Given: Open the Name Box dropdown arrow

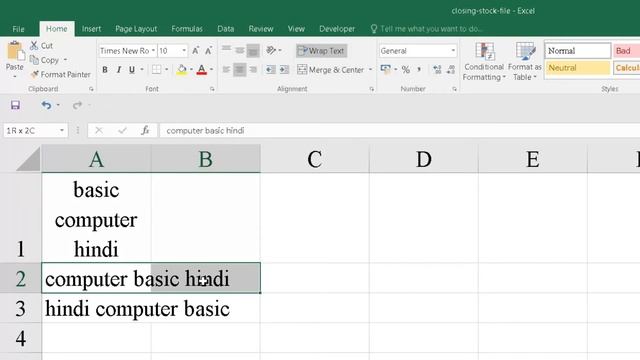Looking at the screenshot, I should [x=62, y=131].
